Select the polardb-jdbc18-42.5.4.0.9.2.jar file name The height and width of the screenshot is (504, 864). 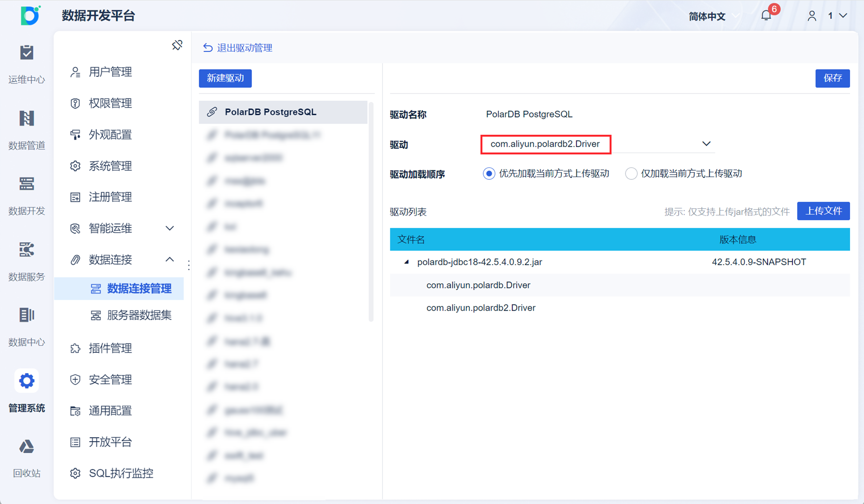point(480,262)
